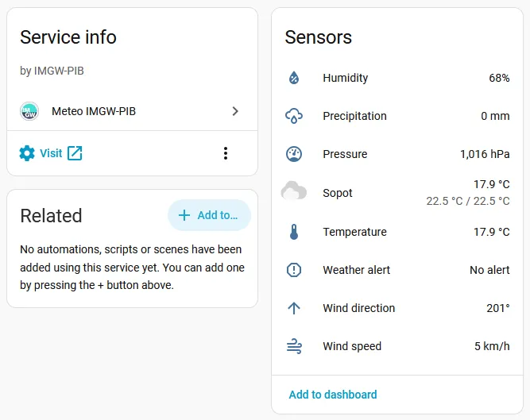Viewport: 530px width, 420px height.
Task: Open the Wind speed sensor label
Action: 352,346
